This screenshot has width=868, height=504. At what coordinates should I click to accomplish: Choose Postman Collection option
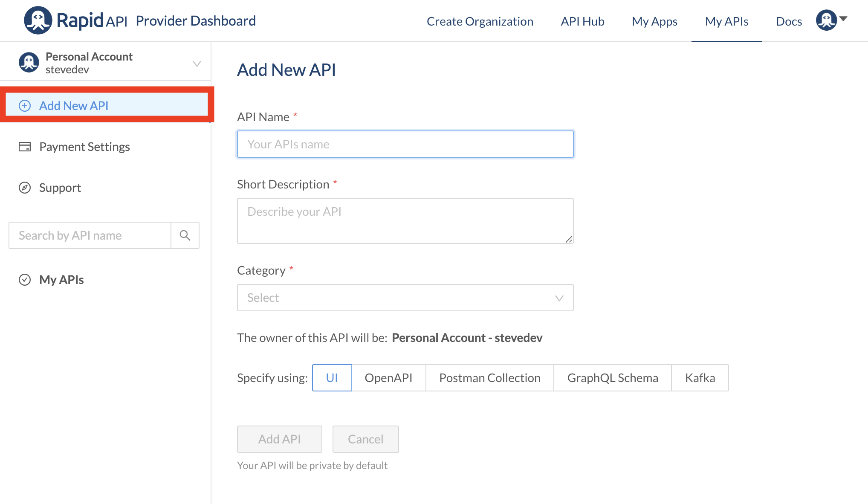pos(489,378)
